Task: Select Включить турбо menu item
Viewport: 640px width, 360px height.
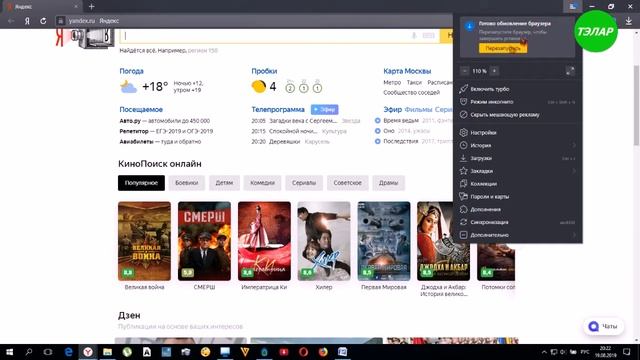Action: pyautogui.click(x=517, y=89)
